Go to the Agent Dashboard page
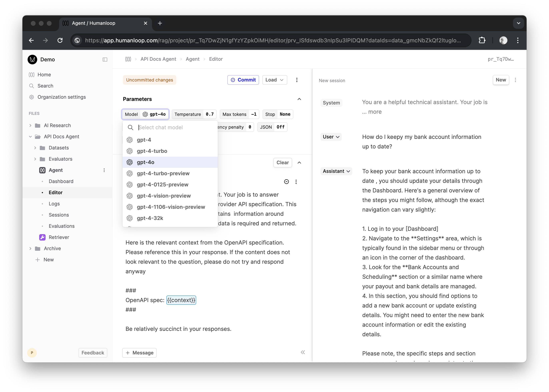 pos(61,181)
